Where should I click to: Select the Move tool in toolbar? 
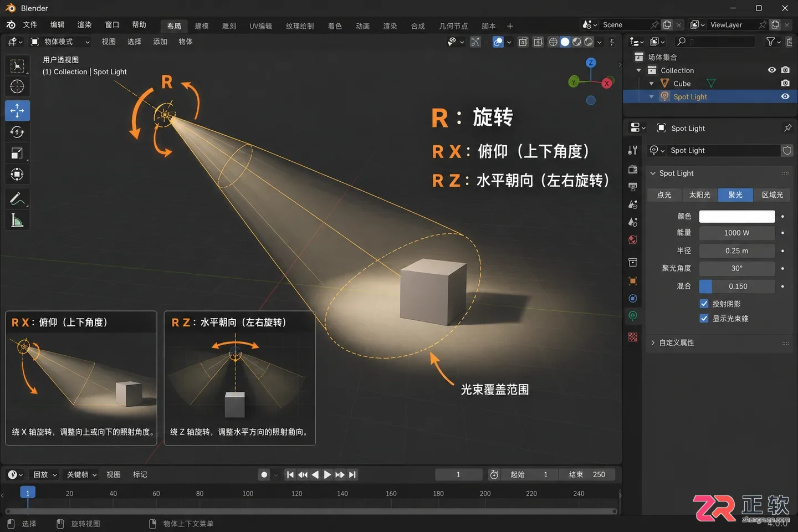pos(17,110)
